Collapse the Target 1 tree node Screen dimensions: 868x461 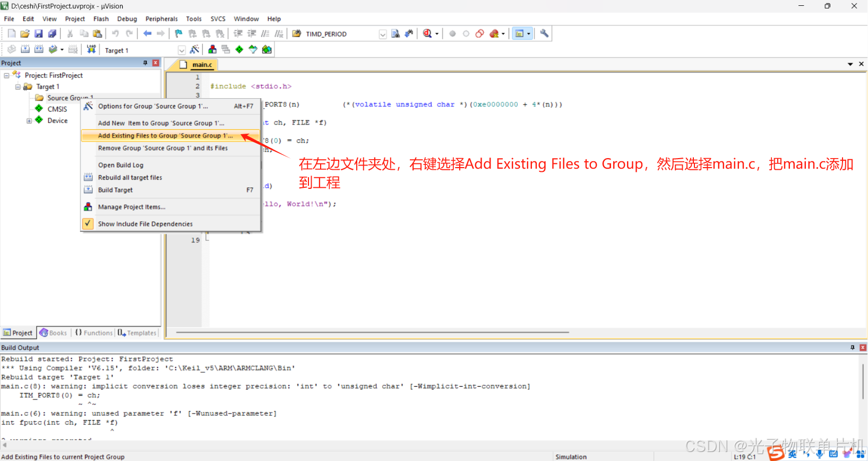[18, 86]
